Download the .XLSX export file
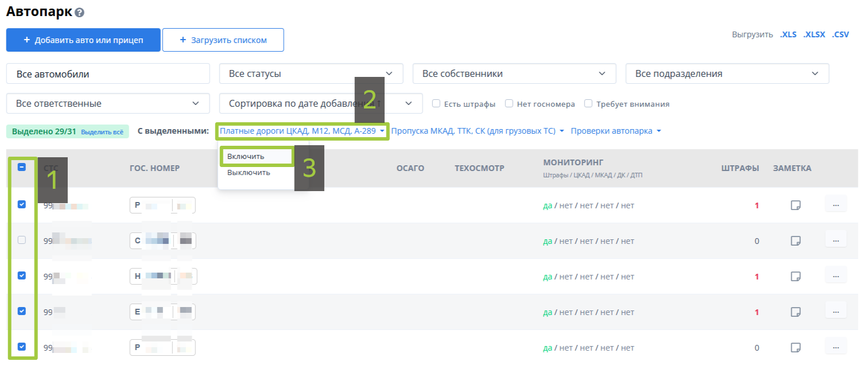This screenshot has height=365, width=868. coord(814,34)
